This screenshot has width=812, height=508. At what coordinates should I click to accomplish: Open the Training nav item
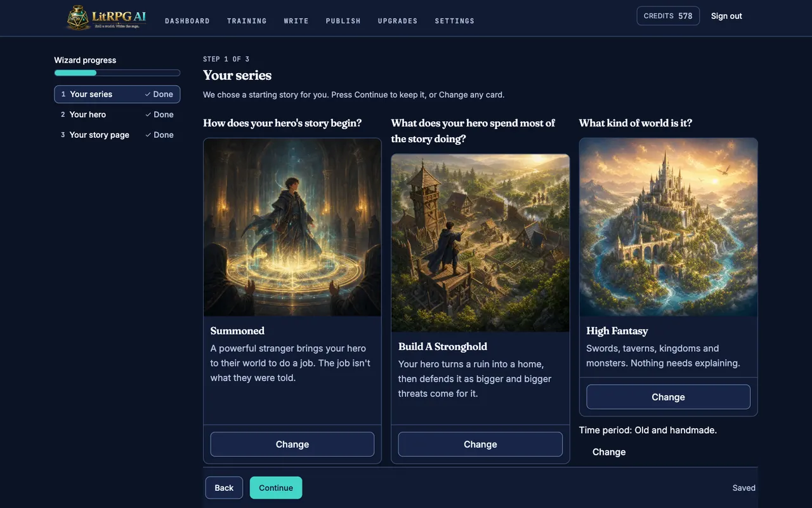coord(247,21)
